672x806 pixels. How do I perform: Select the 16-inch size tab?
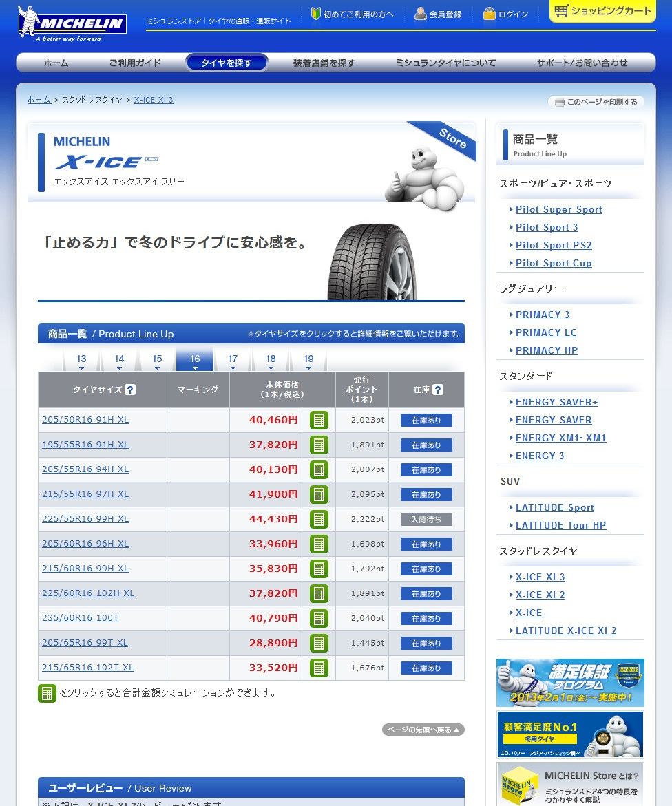click(195, 359)
